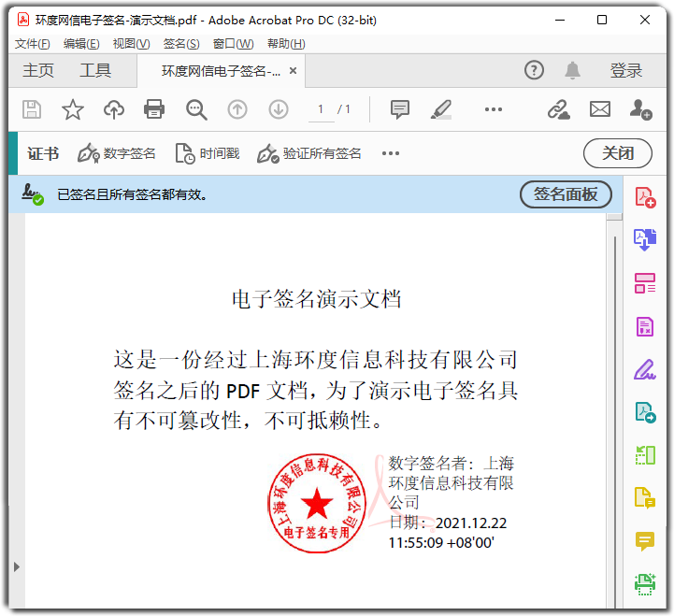674x616 pixels.
Task: Open Export PDF tool in sidebar
Action: pos(645,239)
